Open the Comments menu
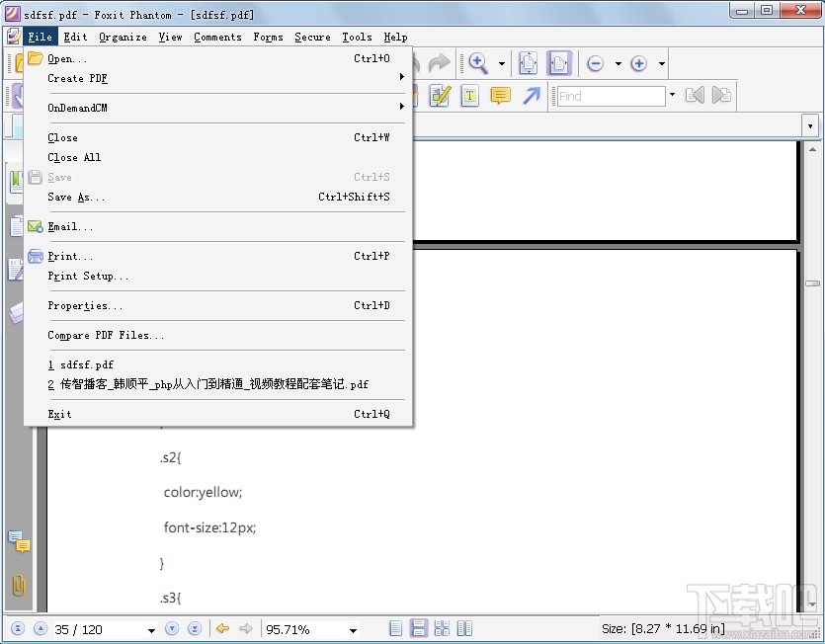Image resolution: width=825 pixels, height=644 pixels. coord(217,37)
